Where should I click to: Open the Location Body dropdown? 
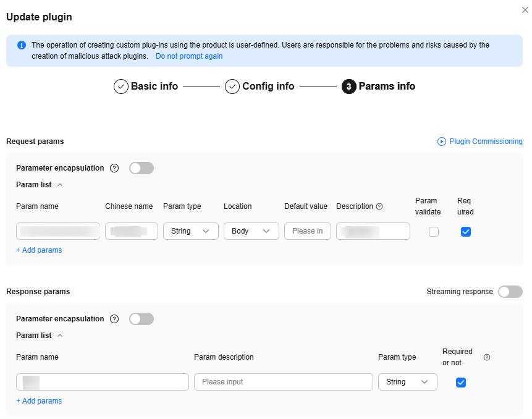[x=251, y=231]
